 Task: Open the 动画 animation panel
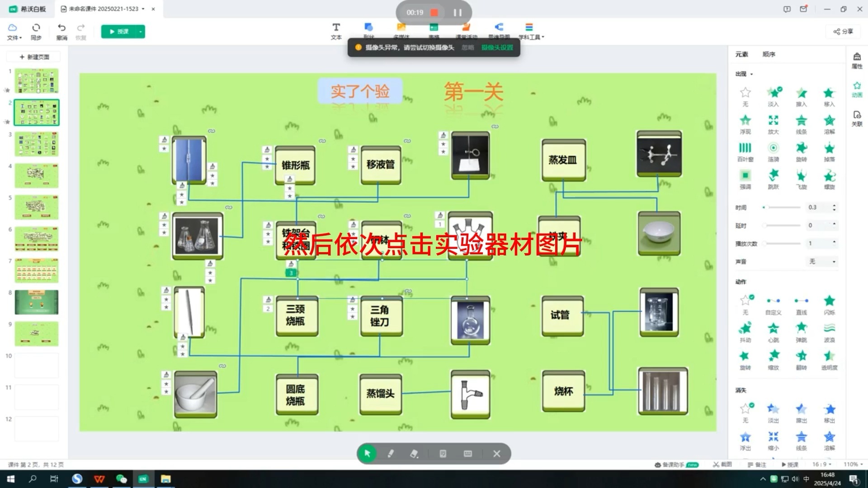click(x=857, y=89)
